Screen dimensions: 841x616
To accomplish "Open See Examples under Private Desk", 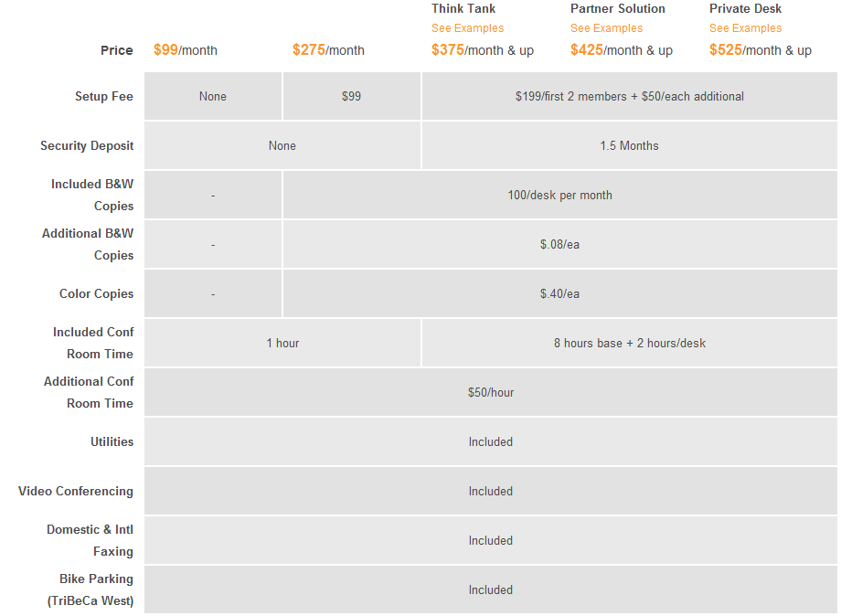I will [x=745, y=28].
